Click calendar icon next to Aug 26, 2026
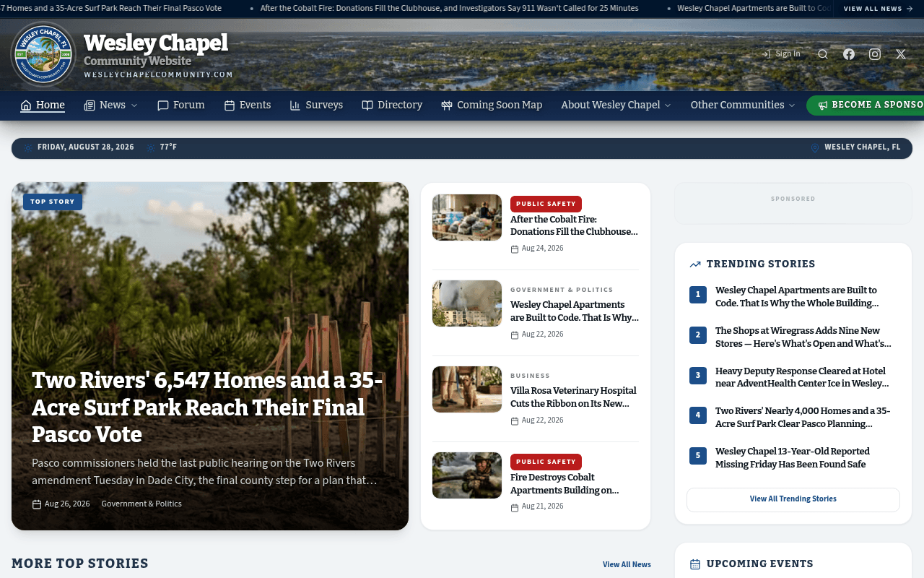Viewport: 924px width, 578px height. point(37,504)
